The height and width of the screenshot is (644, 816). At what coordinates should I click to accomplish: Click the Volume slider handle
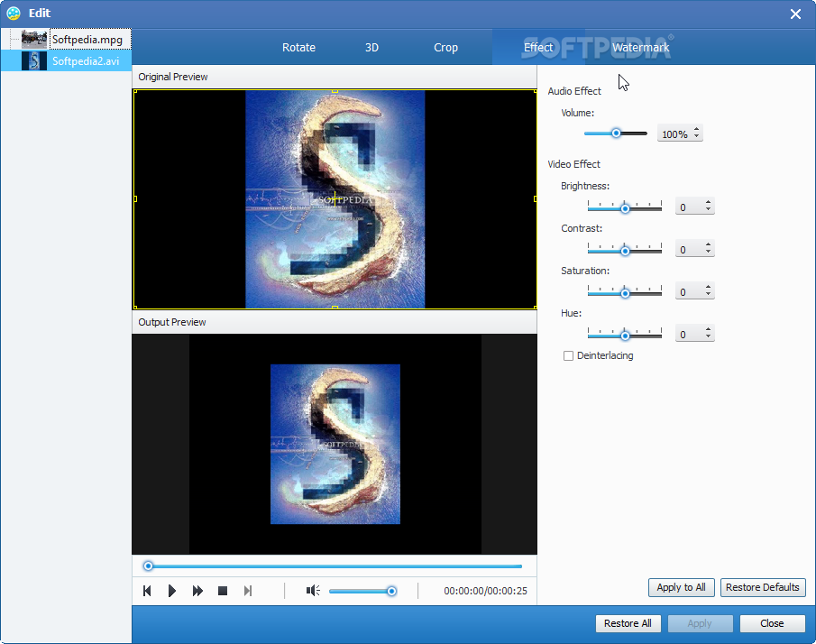(x=616, y=133)
